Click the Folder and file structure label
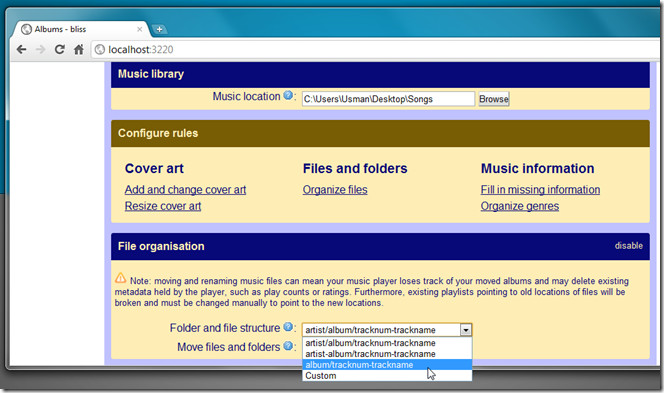The width and height of the screenshot is (664, 393). click(x=225, y=328)
